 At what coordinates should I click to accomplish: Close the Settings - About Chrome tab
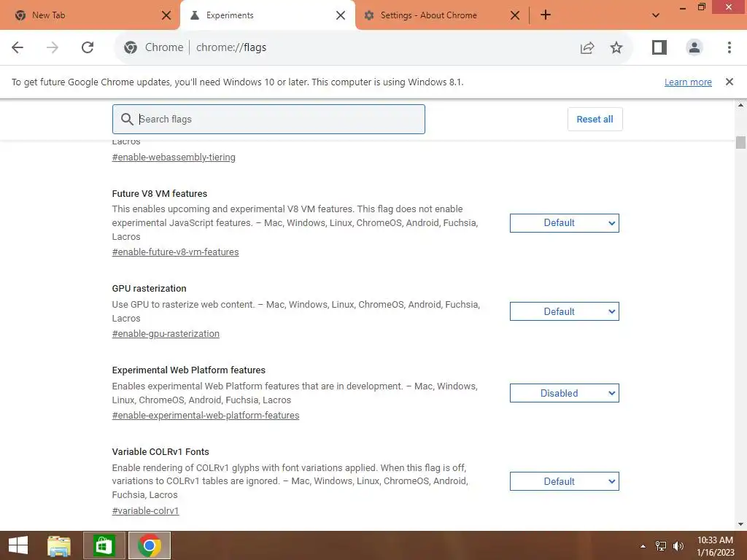pyautogui.click(x=514, y=15)
